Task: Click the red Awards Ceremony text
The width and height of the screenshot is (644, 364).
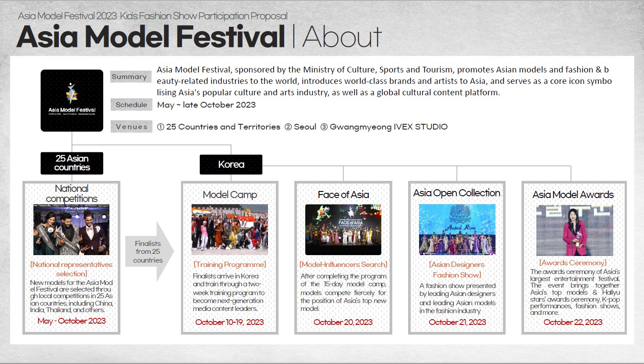Action: pyautogui.click(x=573, y=263)
